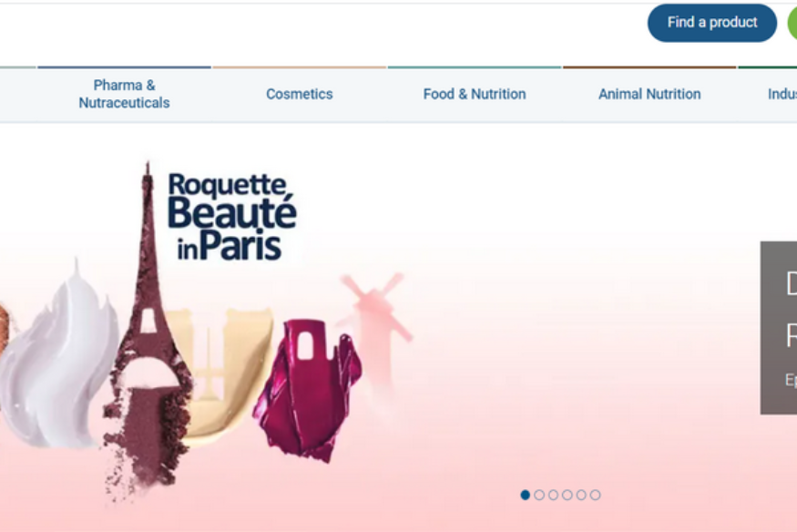Go to the last carousel slide dot
The image size is (797, 532).
coord(595,495)
